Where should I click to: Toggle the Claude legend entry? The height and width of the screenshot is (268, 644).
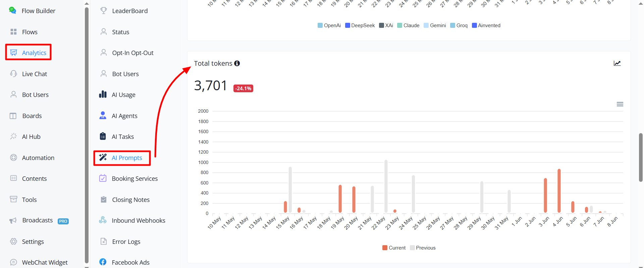coord(408,25)
